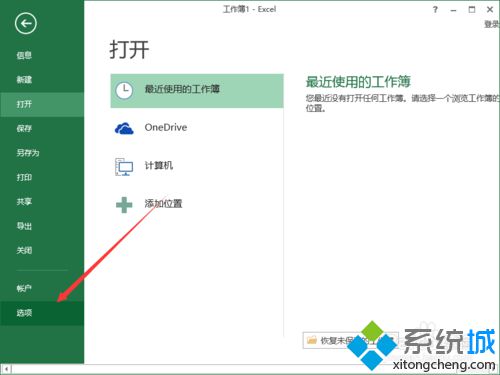This screenshot has width=500, height=375.
Task: Select the OneDrive location label
Action: click(x=166, y=127)
